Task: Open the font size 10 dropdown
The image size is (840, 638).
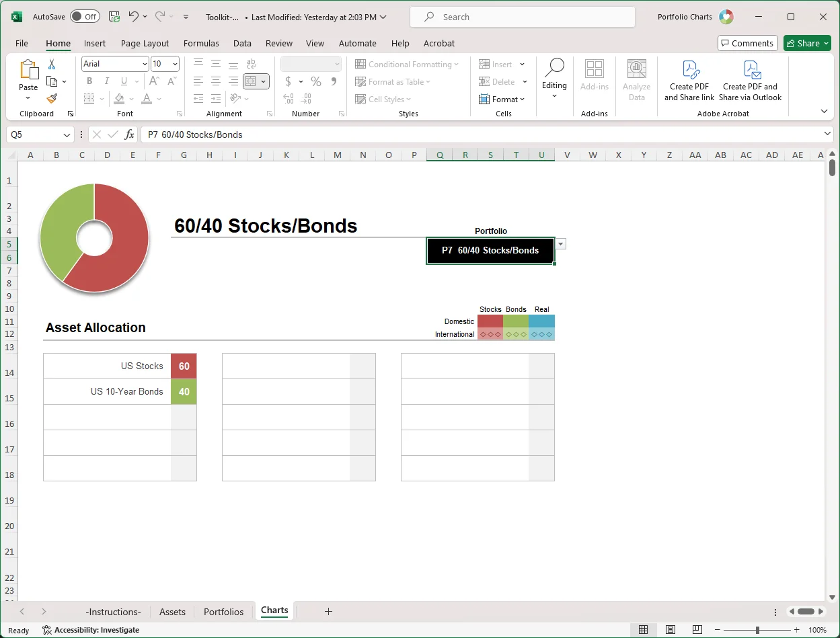Action: (x=176, y=64)
